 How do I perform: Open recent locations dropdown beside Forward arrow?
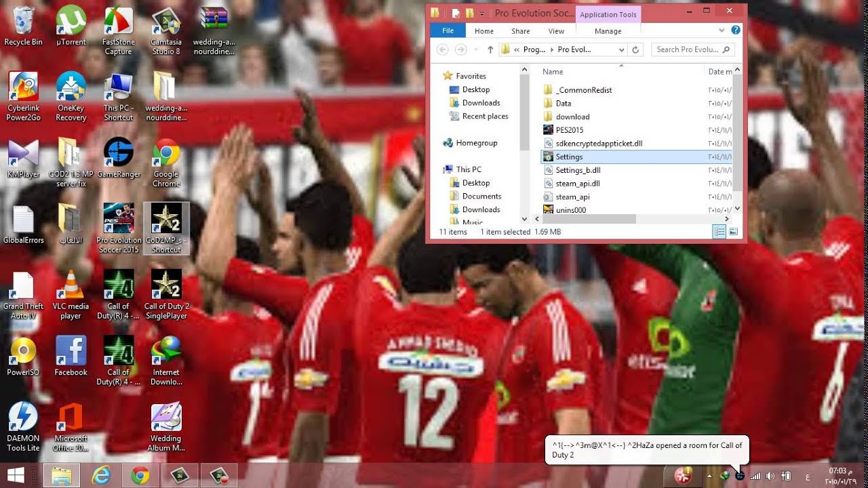[475, 49]
